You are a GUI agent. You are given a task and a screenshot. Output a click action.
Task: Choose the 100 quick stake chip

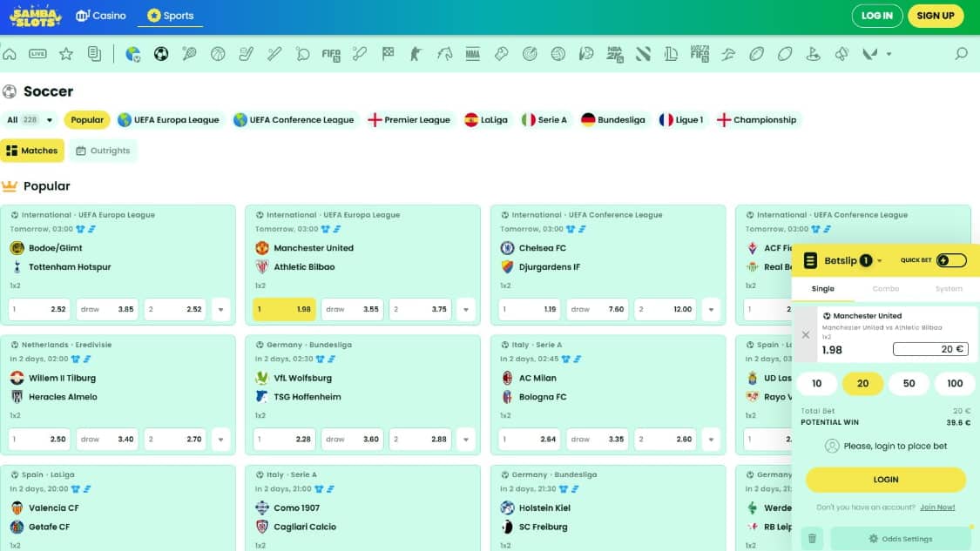955,384
